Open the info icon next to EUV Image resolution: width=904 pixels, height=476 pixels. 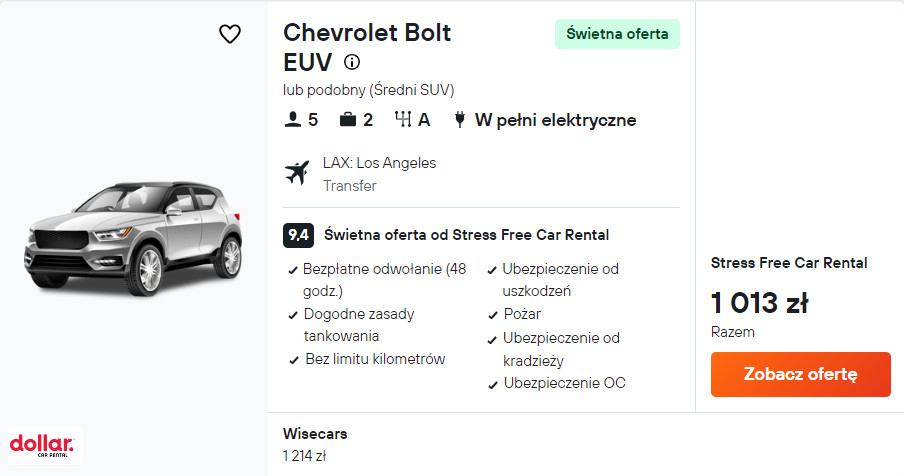click(352, 62)
